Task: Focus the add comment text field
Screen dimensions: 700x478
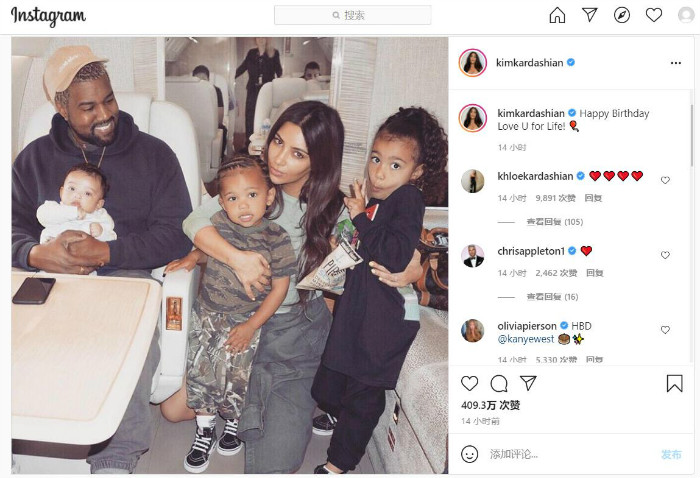Action: pos(571,454)
